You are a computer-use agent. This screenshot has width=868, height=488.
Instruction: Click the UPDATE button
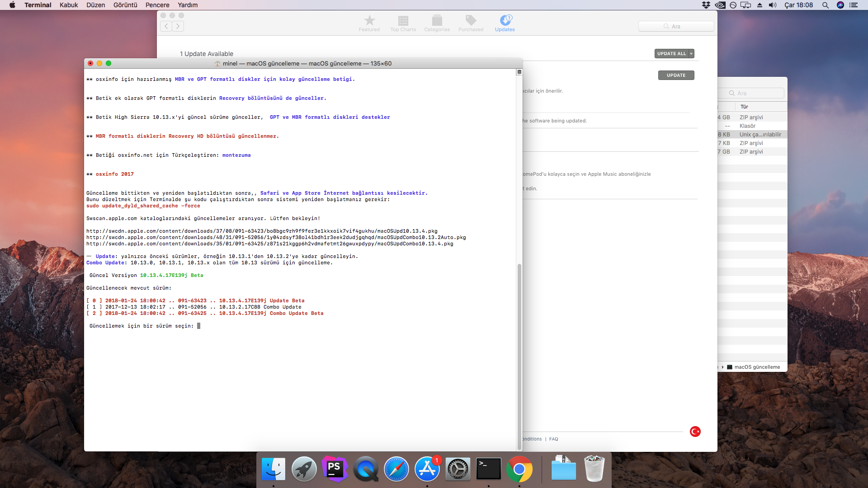point(676,75)
